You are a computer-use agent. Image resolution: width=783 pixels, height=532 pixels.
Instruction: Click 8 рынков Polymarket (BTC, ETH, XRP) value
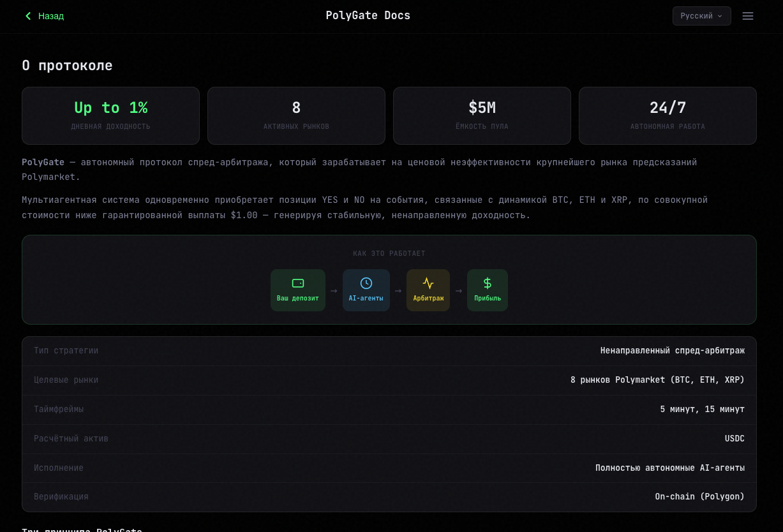point(657,380)
